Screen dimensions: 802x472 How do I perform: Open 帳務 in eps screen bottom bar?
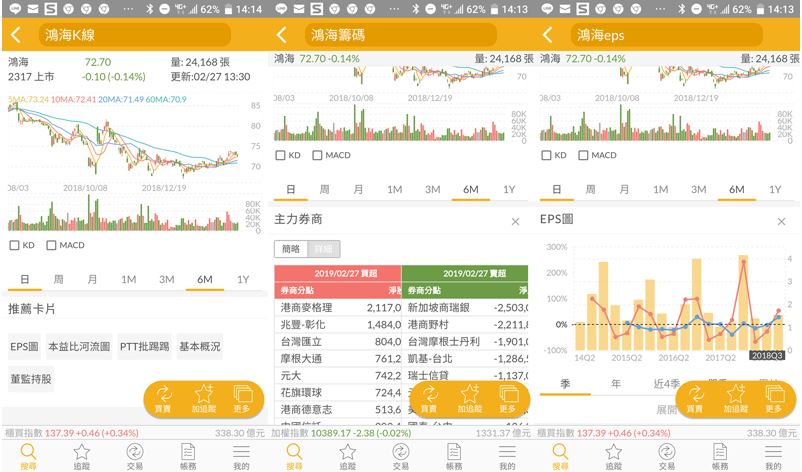click(720, 457)
